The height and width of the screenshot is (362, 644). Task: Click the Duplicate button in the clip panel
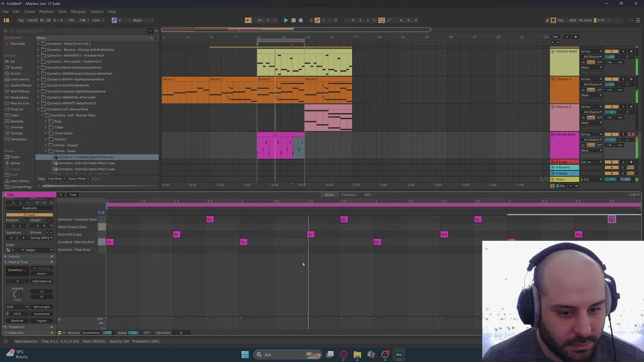click(29, 208)
